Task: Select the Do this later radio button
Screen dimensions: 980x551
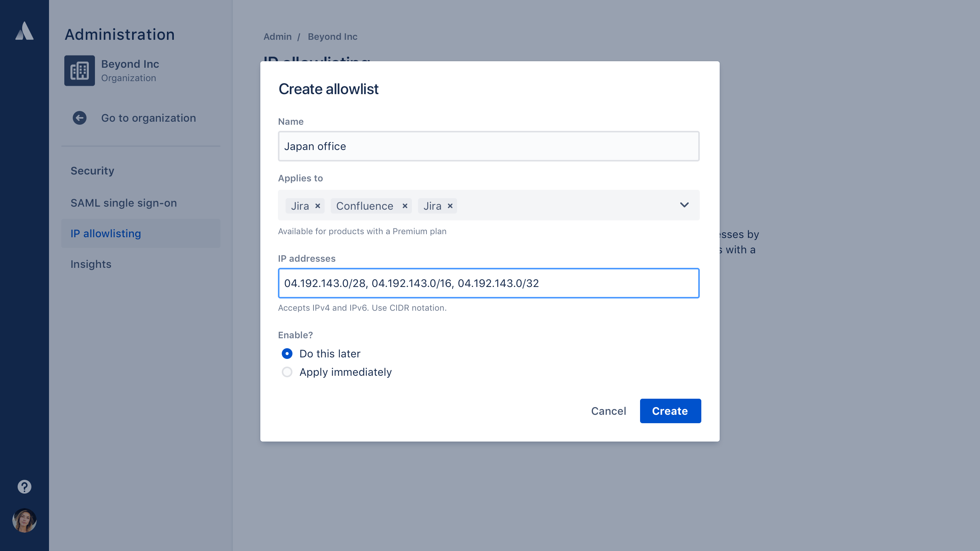Action: coord(287,353)
